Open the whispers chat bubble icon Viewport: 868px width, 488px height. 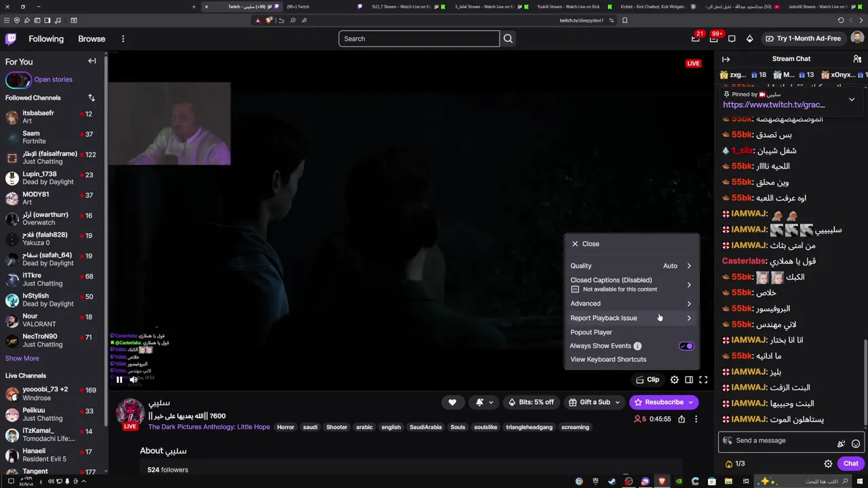coord(732,39)
